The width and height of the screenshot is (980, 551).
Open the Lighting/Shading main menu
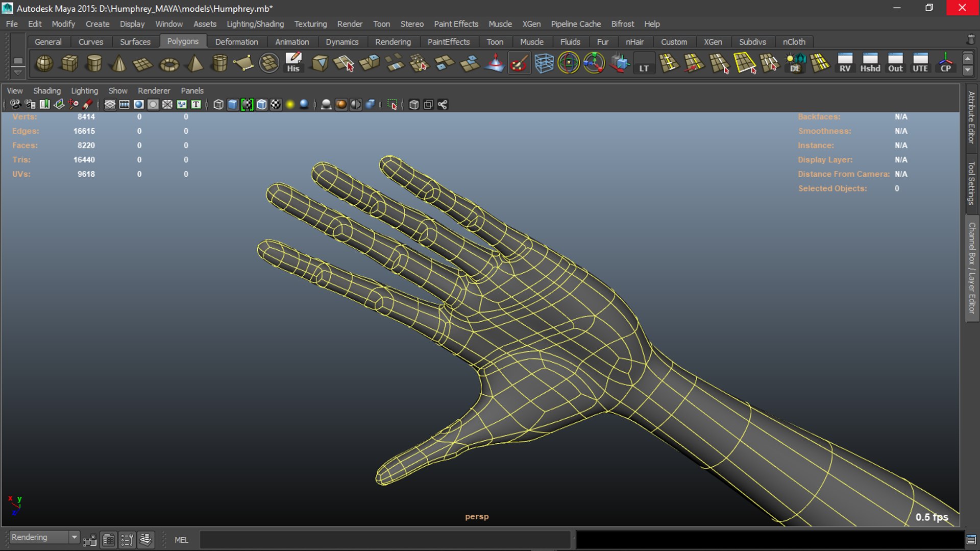coord(255,24)
